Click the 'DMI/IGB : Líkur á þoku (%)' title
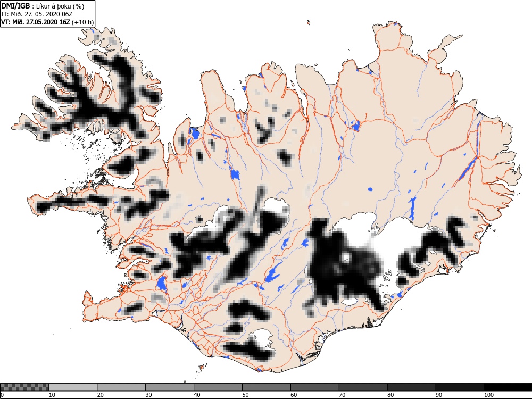Image resolution: width=532 pixels, height=399 pixels. click(x=43, y=6)
